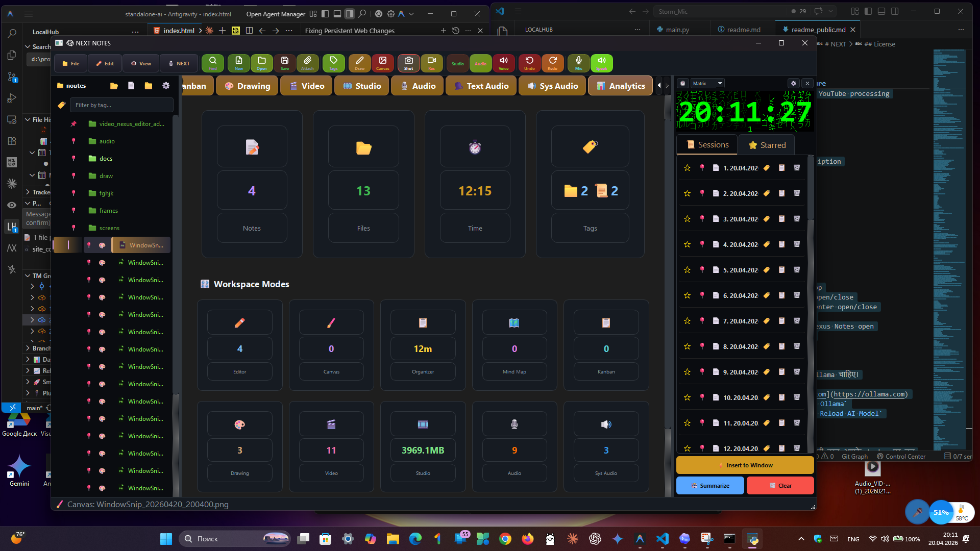This screenshot has width=980, height=551.
Task: Click the Attach paperclip icon
Action: pos(308,63)
